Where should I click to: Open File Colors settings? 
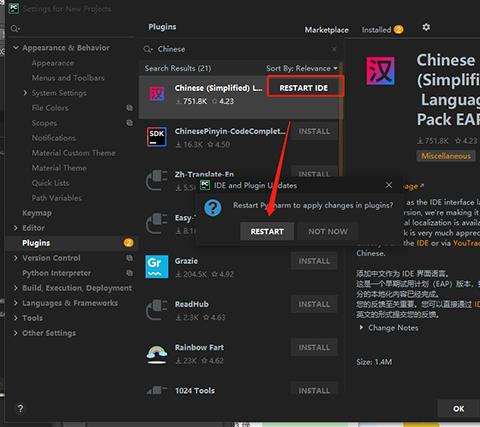(x=50, y=108)
